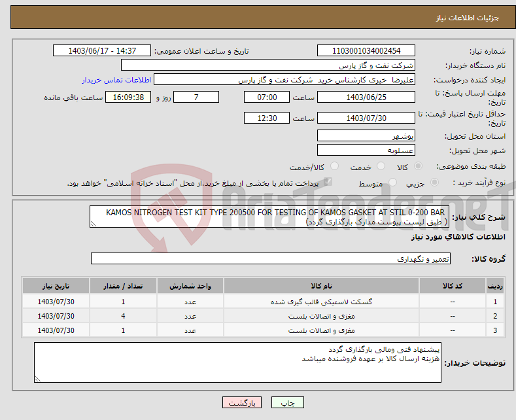Select the کالا radio button
The width and height of the screenshot is (516, 420).
(x=418, y=166)
